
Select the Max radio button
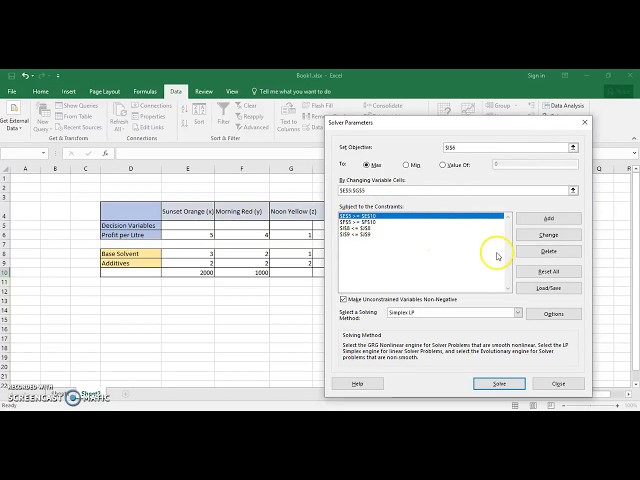(x=366, y=165)
